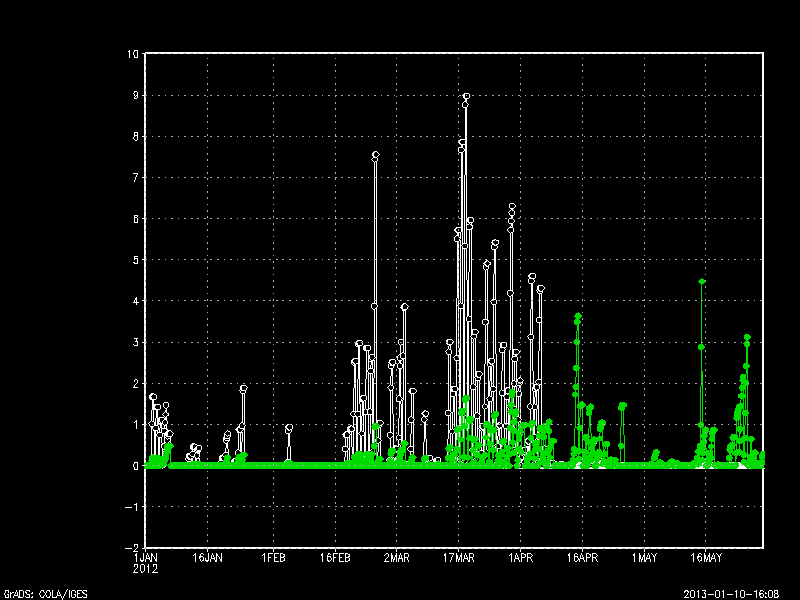Click the 1APR x-axis label
This screenshot has height=600, width=800.
coord(520,558)
